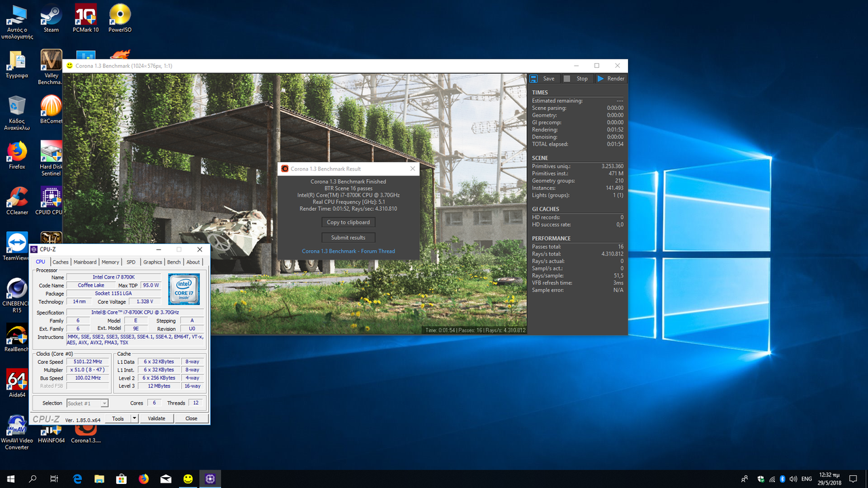Open the CCleaner desktop shortcut

[x=17, y=201]
